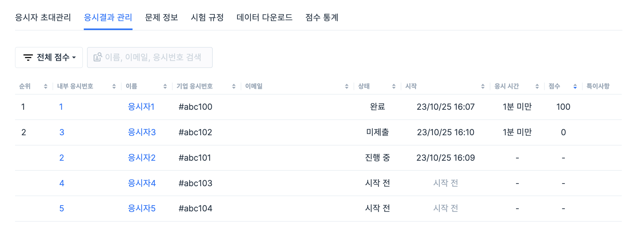Open the 문제 정보 tab

point(161,17)
